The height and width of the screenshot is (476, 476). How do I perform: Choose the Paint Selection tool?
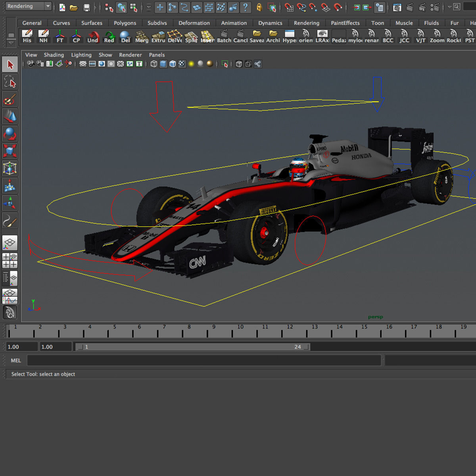10,99
